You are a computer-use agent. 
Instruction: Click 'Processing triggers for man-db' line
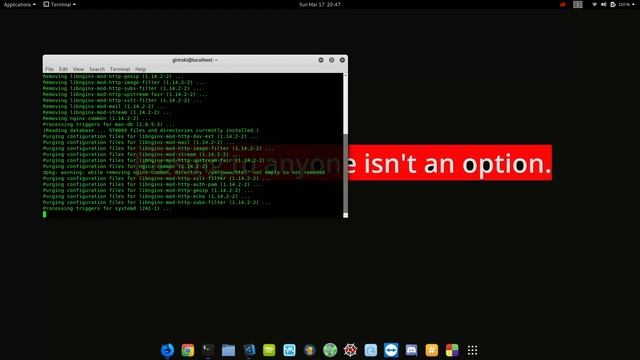pyautogui.click(x=109, y=124)
